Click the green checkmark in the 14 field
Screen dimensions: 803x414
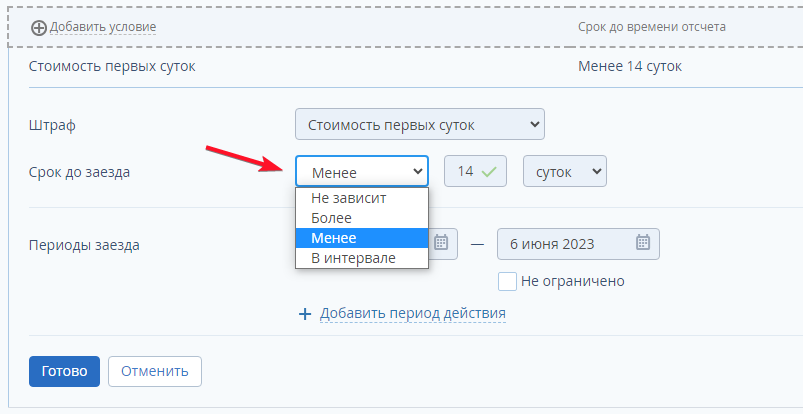(488, 172)
